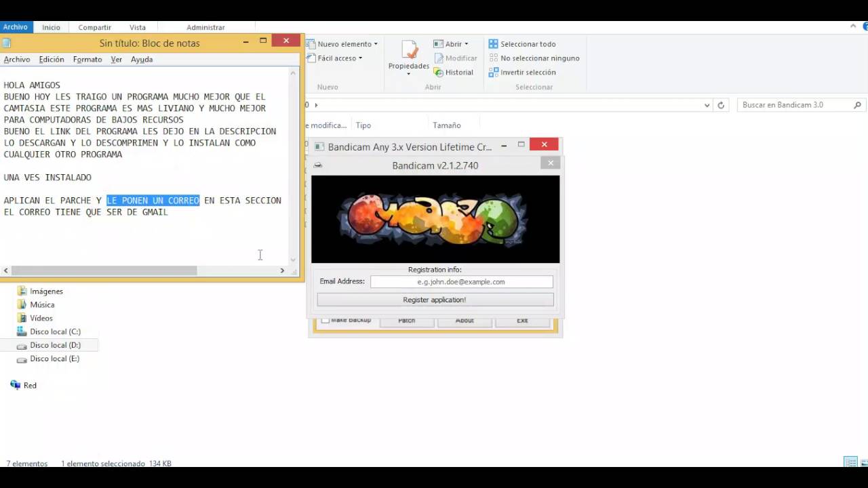The image size is (868, 488).
Task: Toggle the Make Backup checkbox
Action: pos(325,320)
